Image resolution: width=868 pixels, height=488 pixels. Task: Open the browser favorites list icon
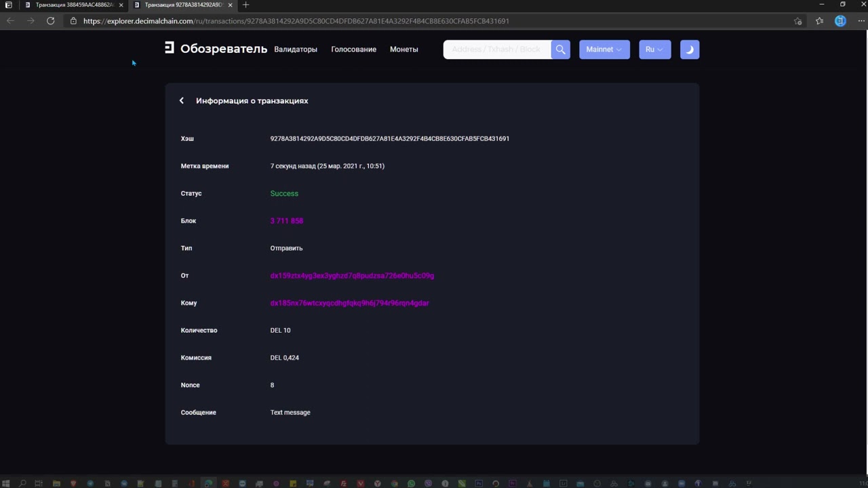click(x=819, y=21)
